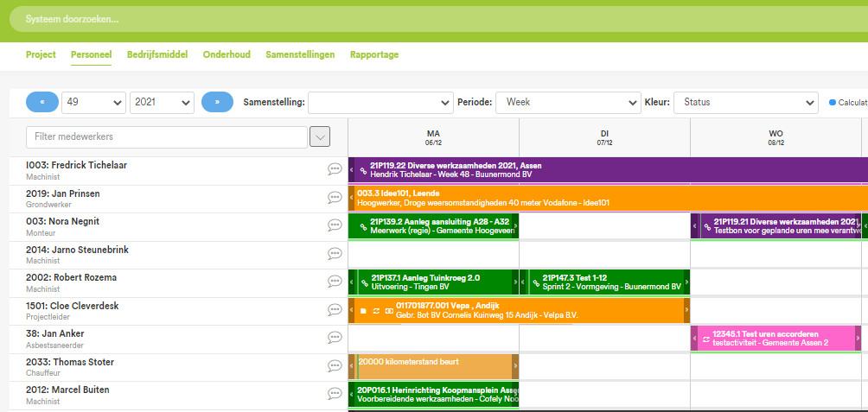The width and height of the screenshot is (868, 412).
Task: Select the DI 07/12 column header
Action: [604, 137]
